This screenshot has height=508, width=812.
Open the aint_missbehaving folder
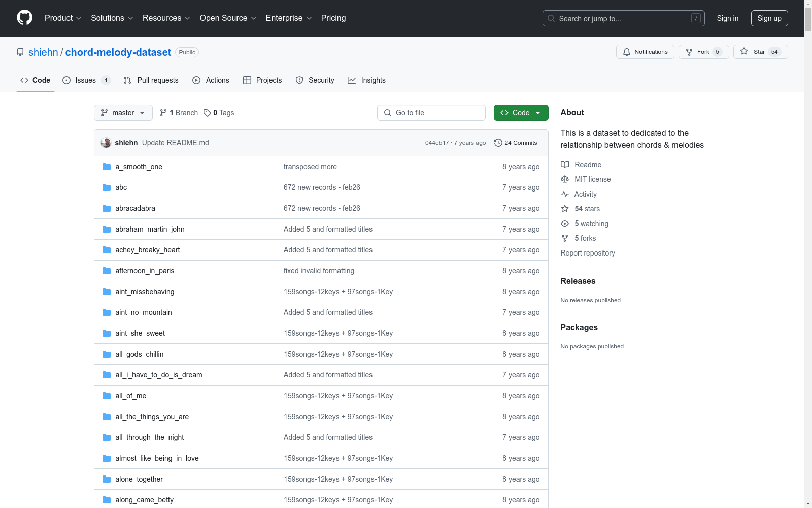pos(145,292)
